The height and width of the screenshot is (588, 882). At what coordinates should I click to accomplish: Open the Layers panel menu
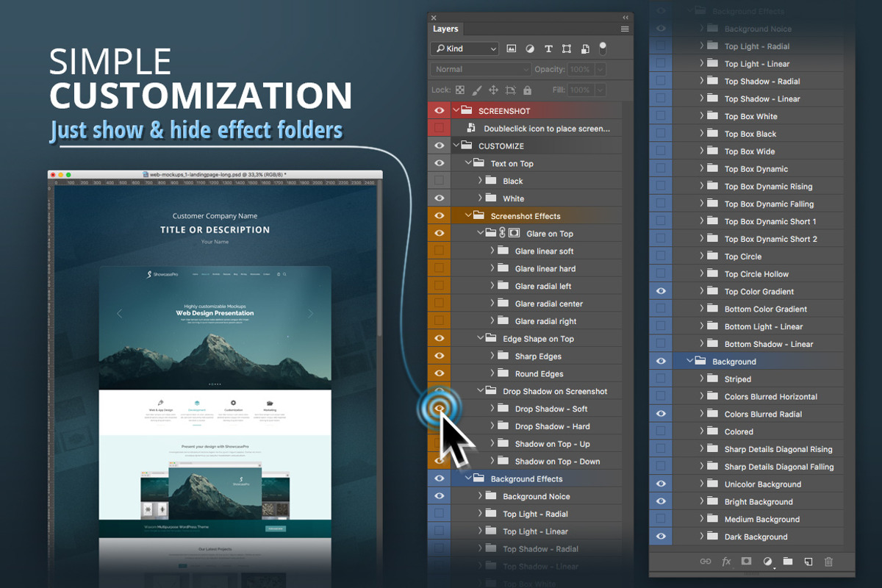pyautogui.click(x=625, y=29)
